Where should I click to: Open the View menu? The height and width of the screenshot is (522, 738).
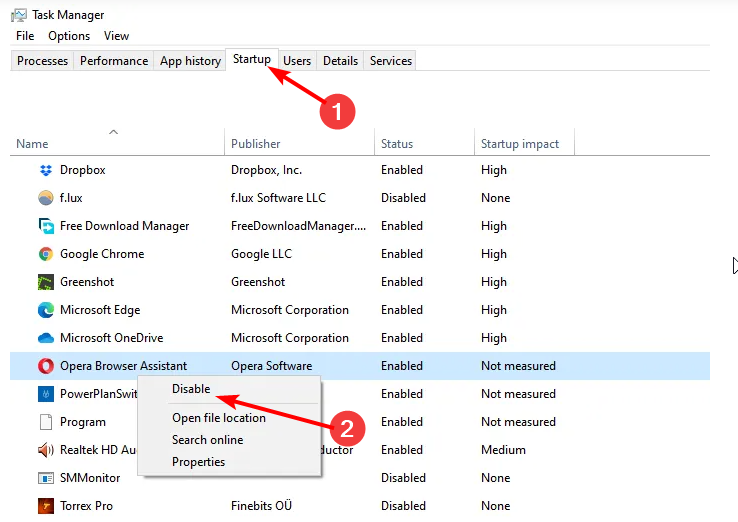(116, 36)
